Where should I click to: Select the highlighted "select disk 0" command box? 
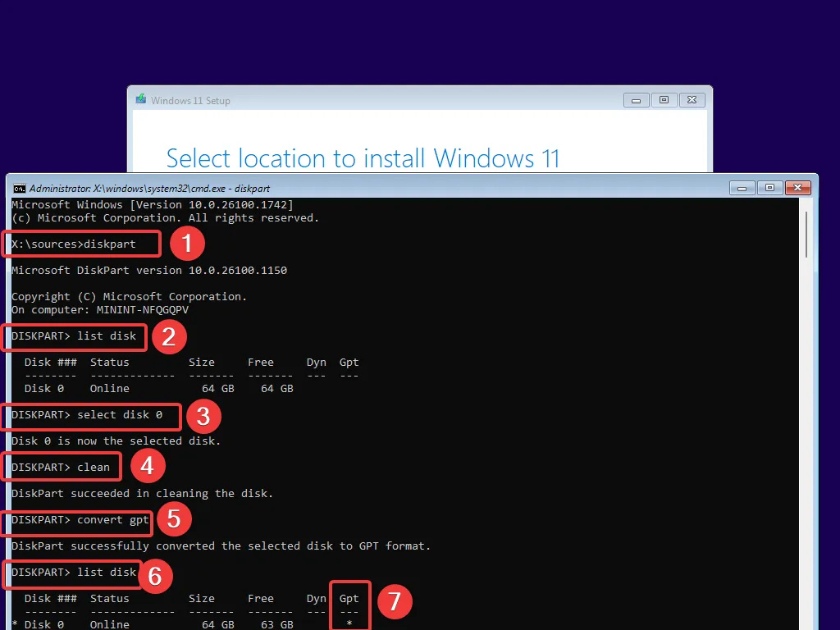point(90,417)
